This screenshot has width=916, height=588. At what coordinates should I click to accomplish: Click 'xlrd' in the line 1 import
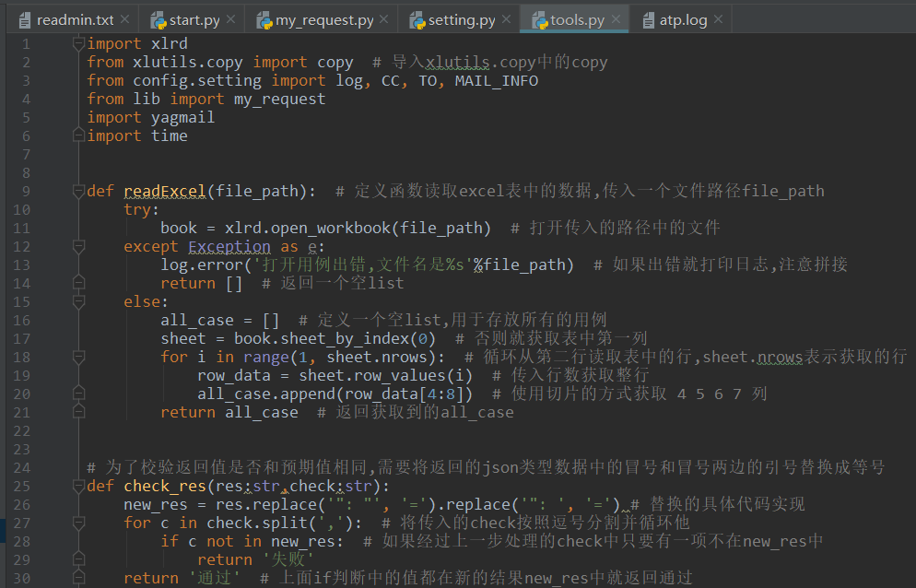(x=170, y=43)
